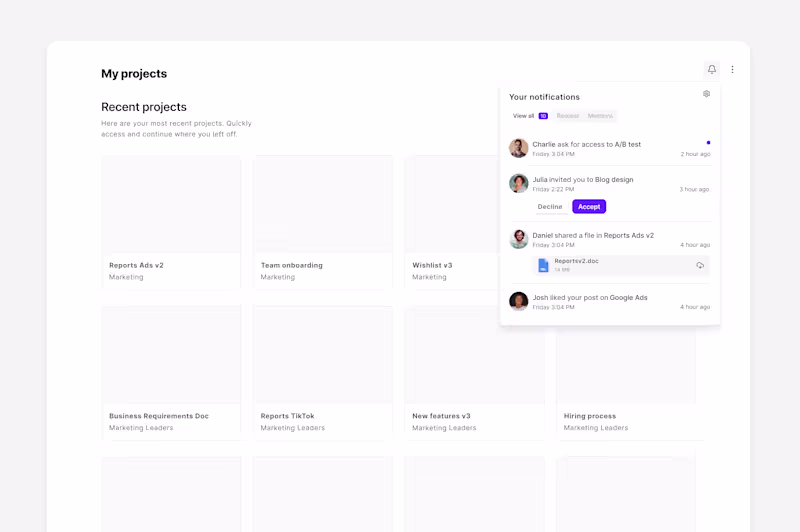
Task: Click the 3 hour ago timestamp
Action: click(694, 189)
